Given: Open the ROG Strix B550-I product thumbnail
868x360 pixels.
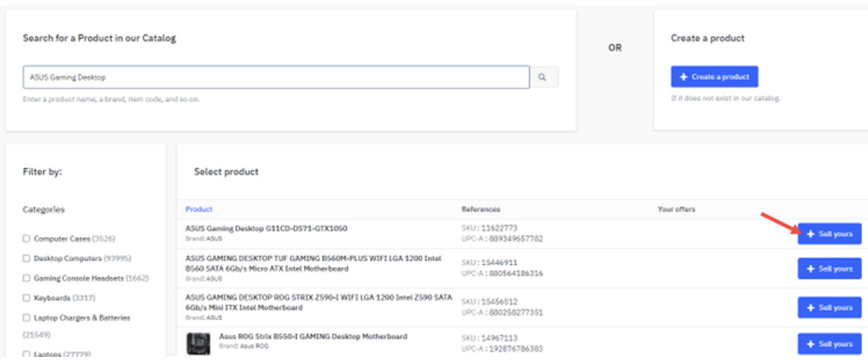Looking at the screenshot, I should (x=198, y=344).
